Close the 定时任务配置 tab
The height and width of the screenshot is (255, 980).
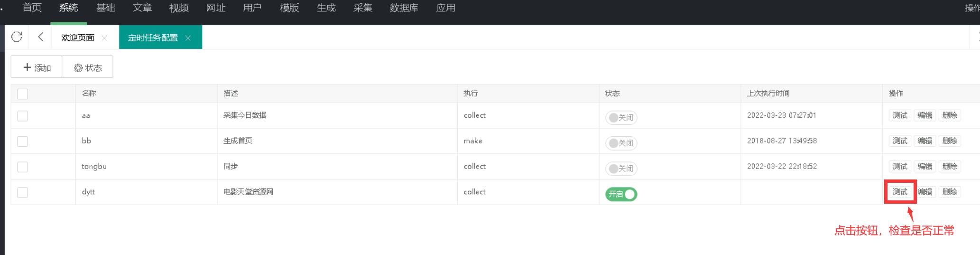pyautogui.click(x=188, y=38)
